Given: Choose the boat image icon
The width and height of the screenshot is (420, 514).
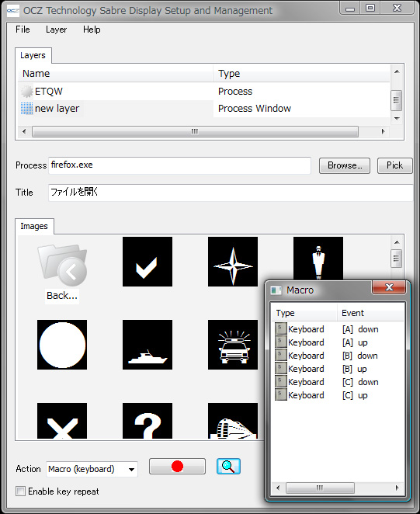Looking at the screenshot, I should [x=148, y=345].
